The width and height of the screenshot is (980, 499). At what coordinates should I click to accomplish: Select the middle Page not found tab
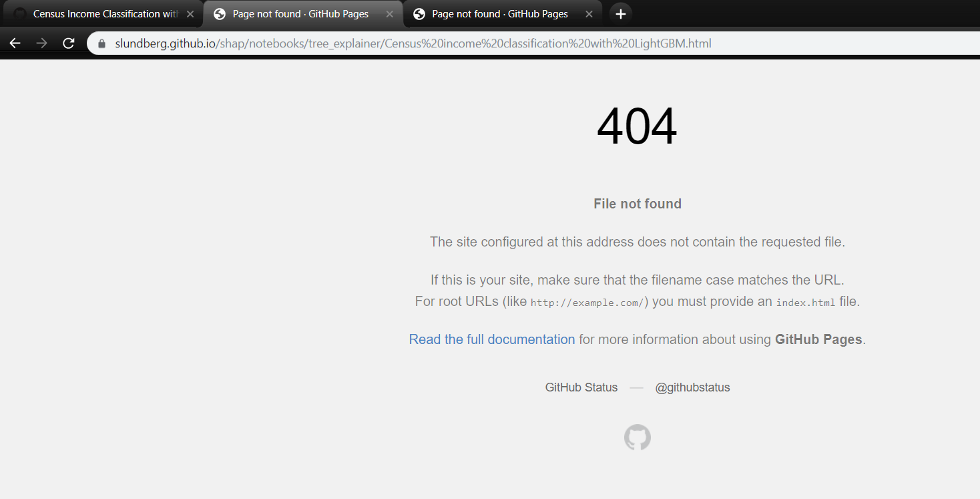(303, 14)
